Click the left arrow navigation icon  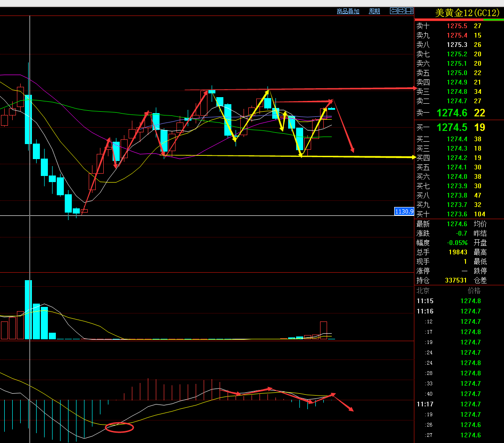click(x=393, y=11)
